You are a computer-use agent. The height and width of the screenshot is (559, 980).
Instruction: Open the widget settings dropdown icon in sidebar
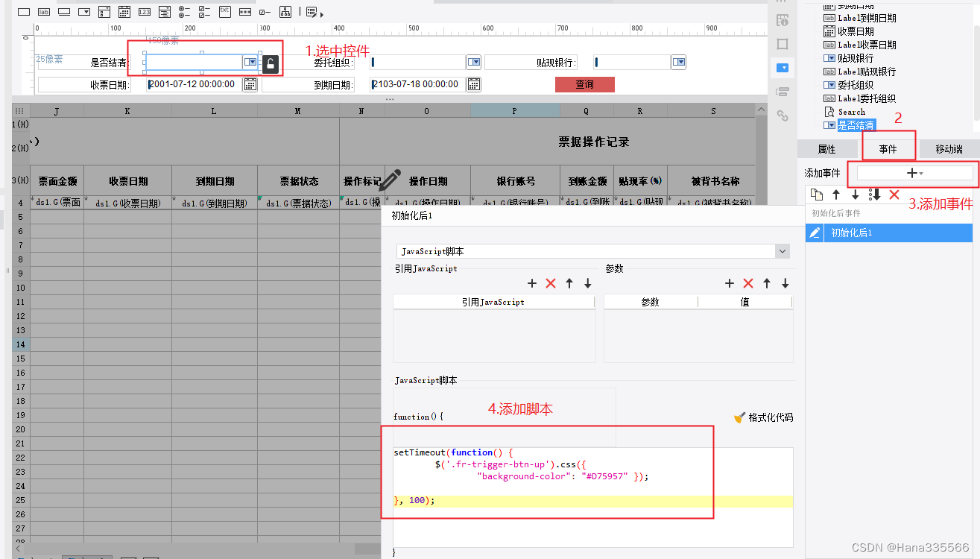(783, 68)
